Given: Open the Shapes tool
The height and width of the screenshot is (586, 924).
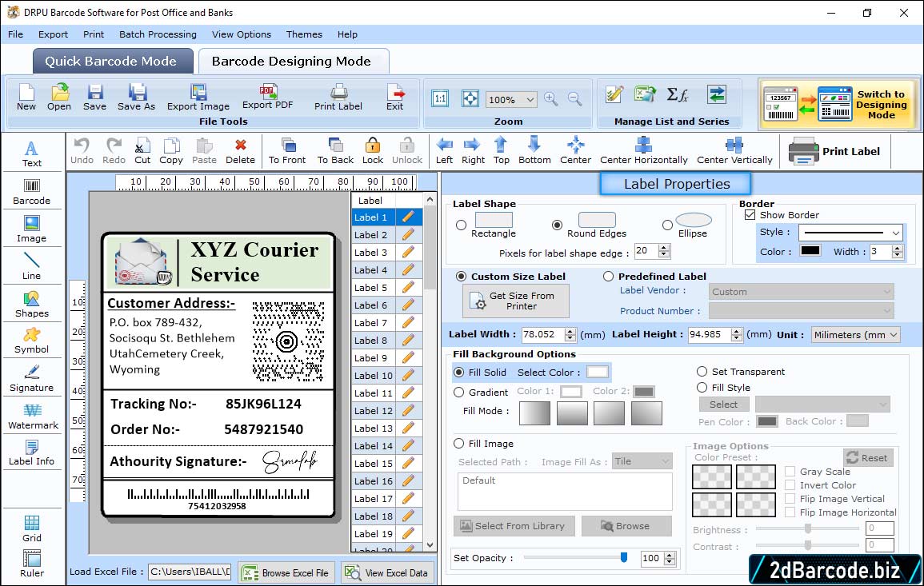Looking at the screenshot, I should coord(32,305).
